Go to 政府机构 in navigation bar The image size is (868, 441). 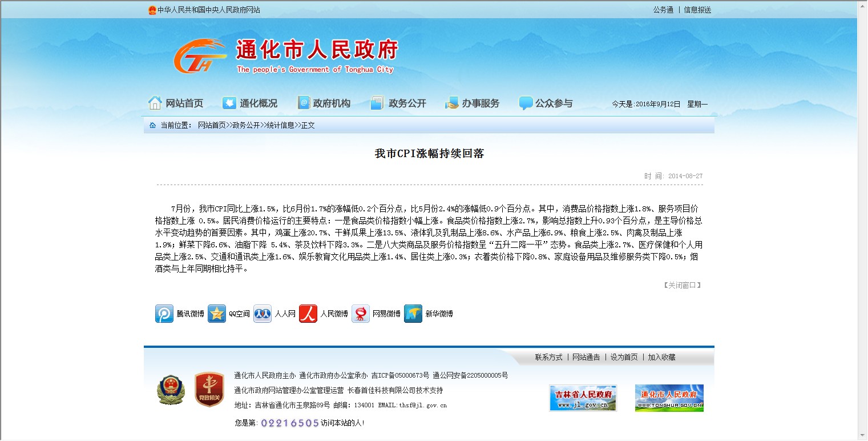(x=324, y=103)
